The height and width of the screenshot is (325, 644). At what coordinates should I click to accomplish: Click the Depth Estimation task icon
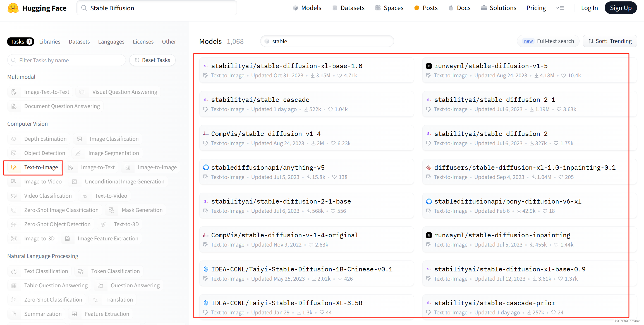pyautogui.click(x=14, y=139)
